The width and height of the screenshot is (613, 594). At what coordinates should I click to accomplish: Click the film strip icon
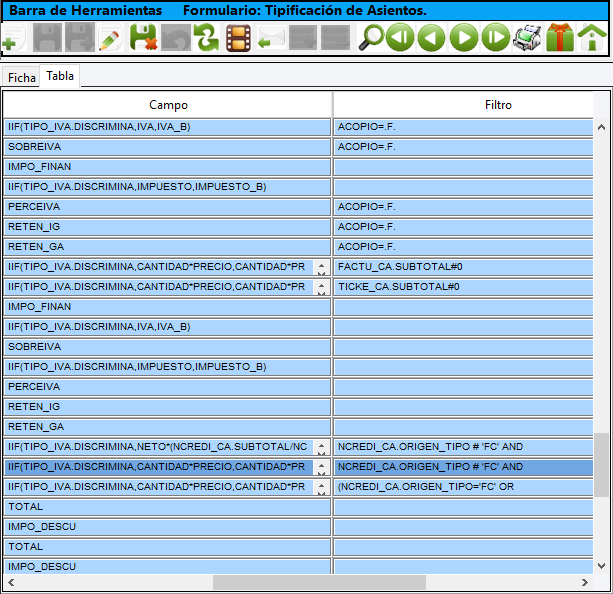coord(238,38)
